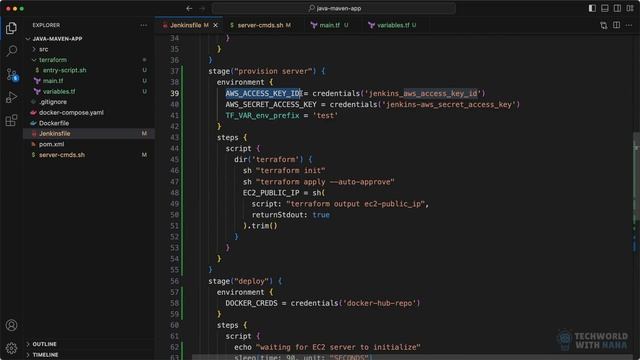The width and height of the screenshot is (640, 360).
Task: Open Customize Layout icon
Action: pos(630,8)
